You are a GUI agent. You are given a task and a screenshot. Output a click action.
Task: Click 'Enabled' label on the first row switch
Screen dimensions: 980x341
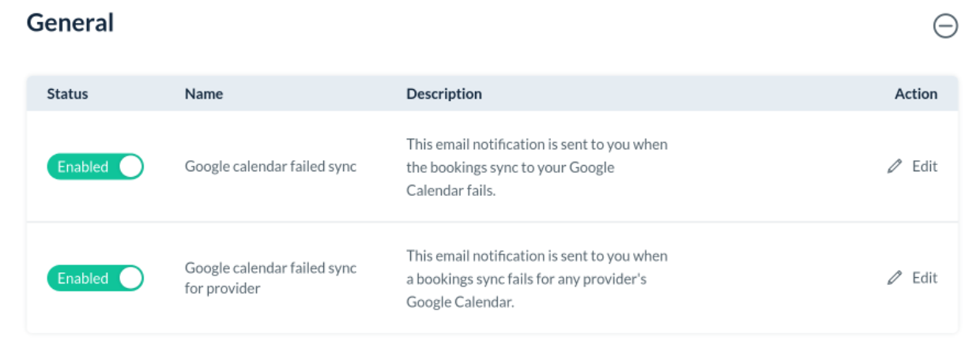click(82, 167)
